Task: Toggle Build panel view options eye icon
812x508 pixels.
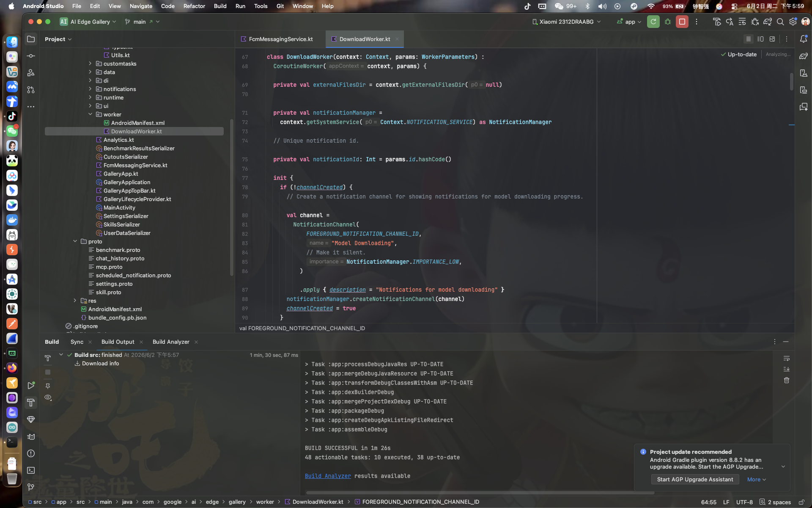Action: (x=48, y=398)
